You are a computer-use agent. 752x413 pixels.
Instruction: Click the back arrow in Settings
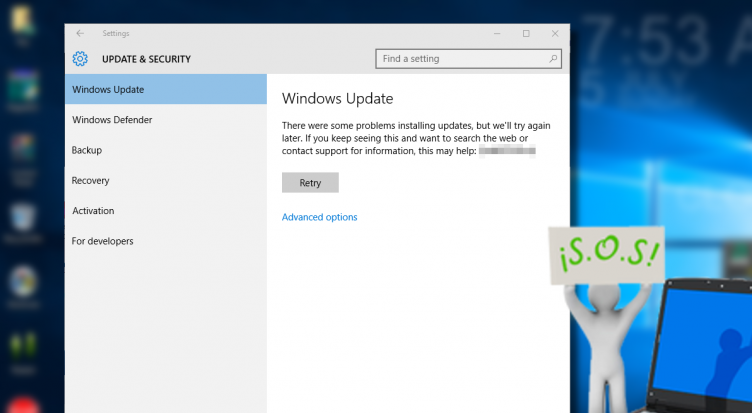(x=80, y=34)
